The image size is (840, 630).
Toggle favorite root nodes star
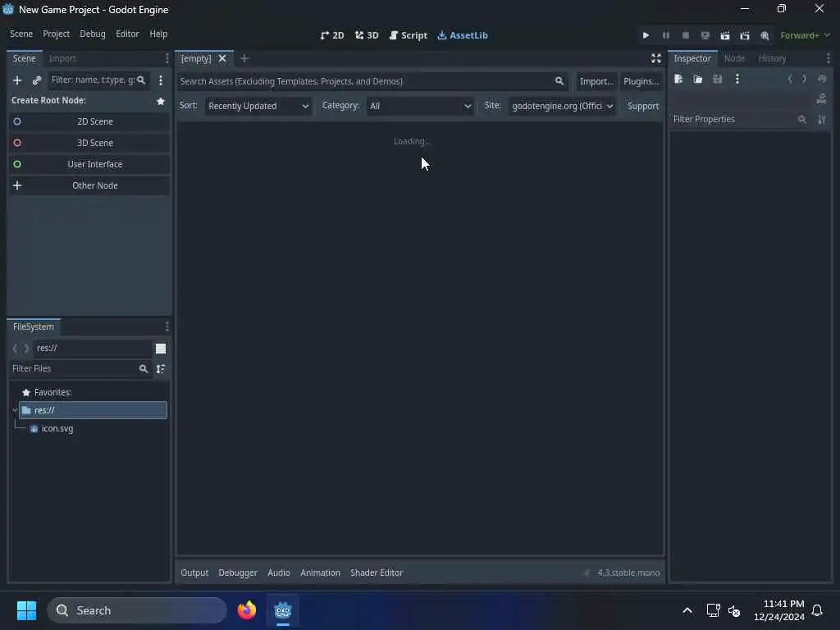(160, 101)
